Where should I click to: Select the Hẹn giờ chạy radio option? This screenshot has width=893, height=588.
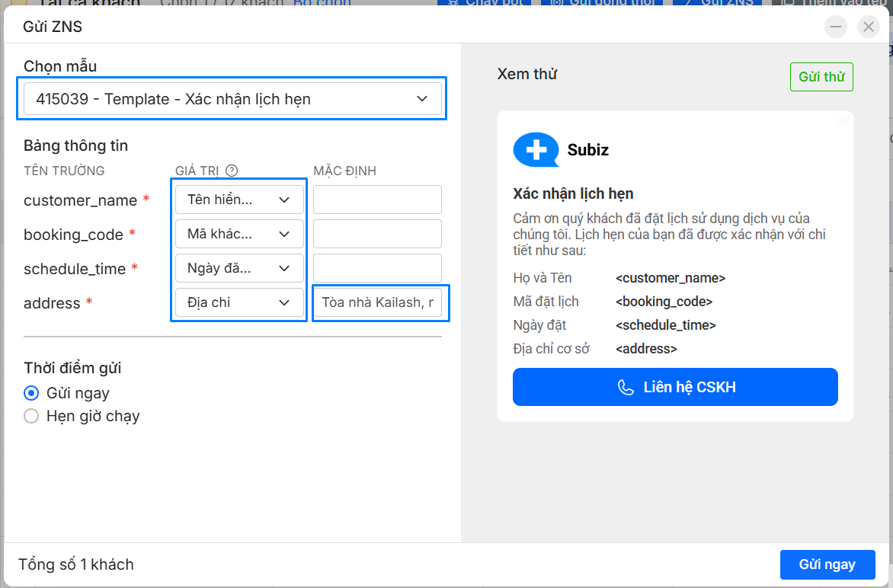[31, 416]
